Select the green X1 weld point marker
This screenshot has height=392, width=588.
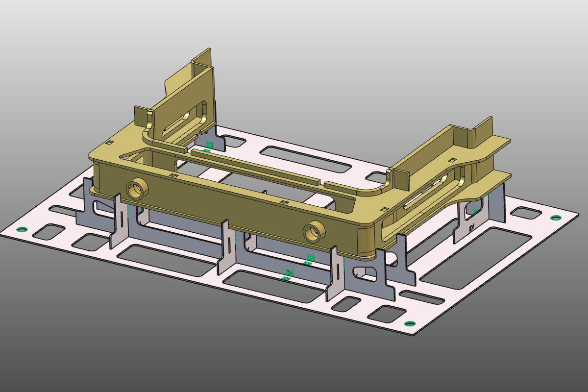point(209,144)
